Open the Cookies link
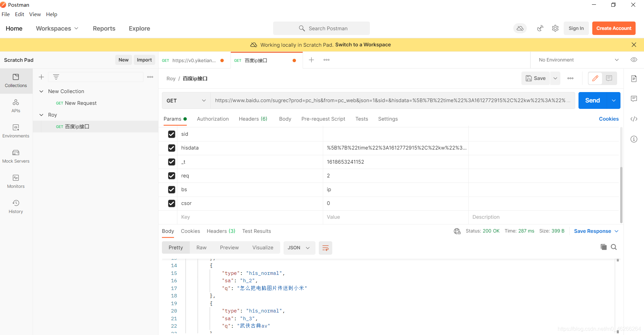Viewport: 644px width, 335px height. pyautogui.click(x=609, y=119)
